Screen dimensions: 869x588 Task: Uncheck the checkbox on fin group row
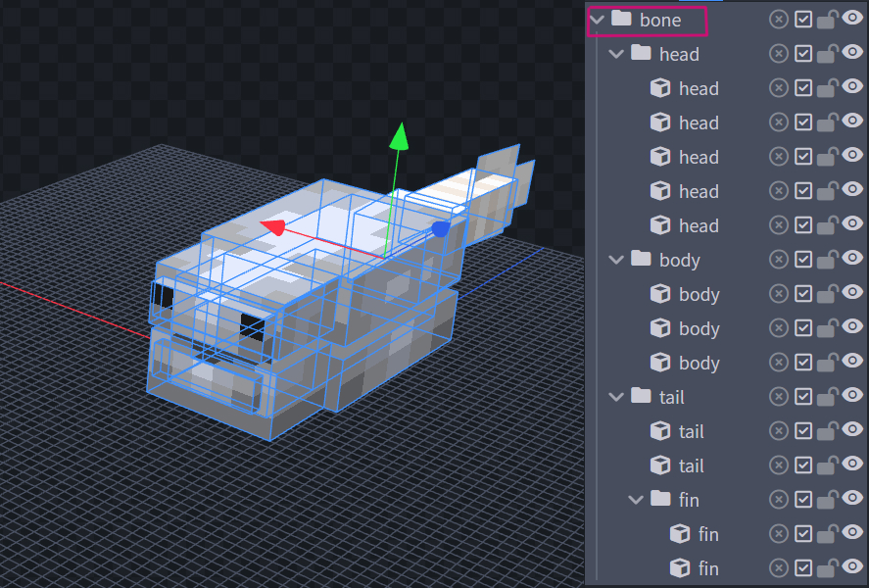pos(803,500)
